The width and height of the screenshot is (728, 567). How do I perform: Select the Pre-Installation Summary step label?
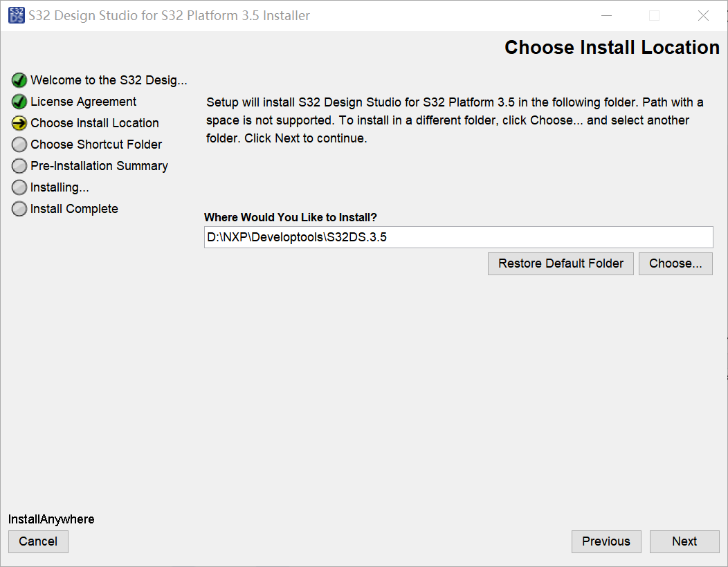[x=99, y=166]
